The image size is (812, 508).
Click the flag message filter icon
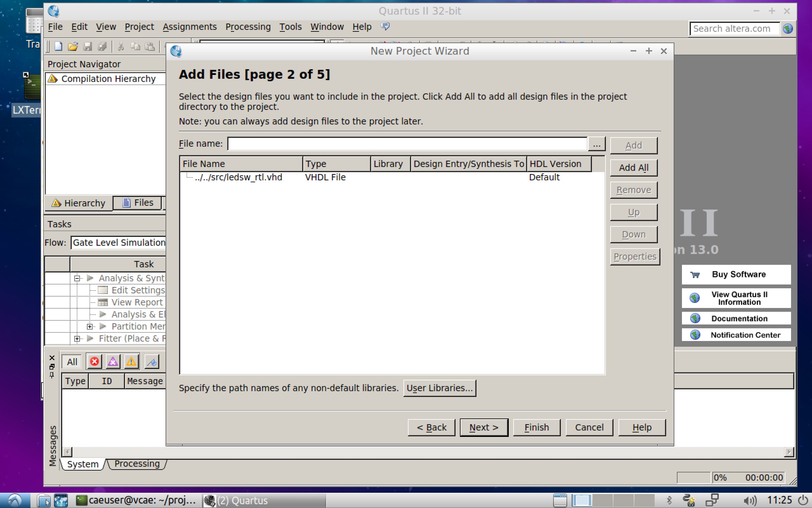[x=152, y=362]
